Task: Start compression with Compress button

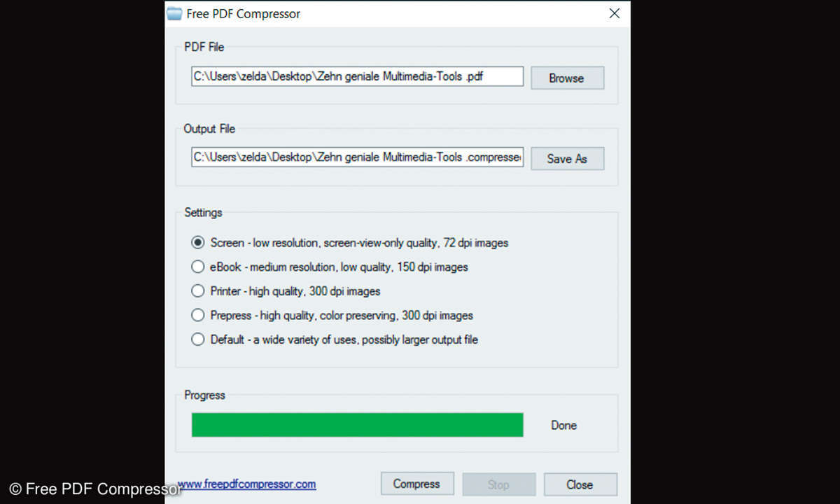Action: click(x=416, y=484)
